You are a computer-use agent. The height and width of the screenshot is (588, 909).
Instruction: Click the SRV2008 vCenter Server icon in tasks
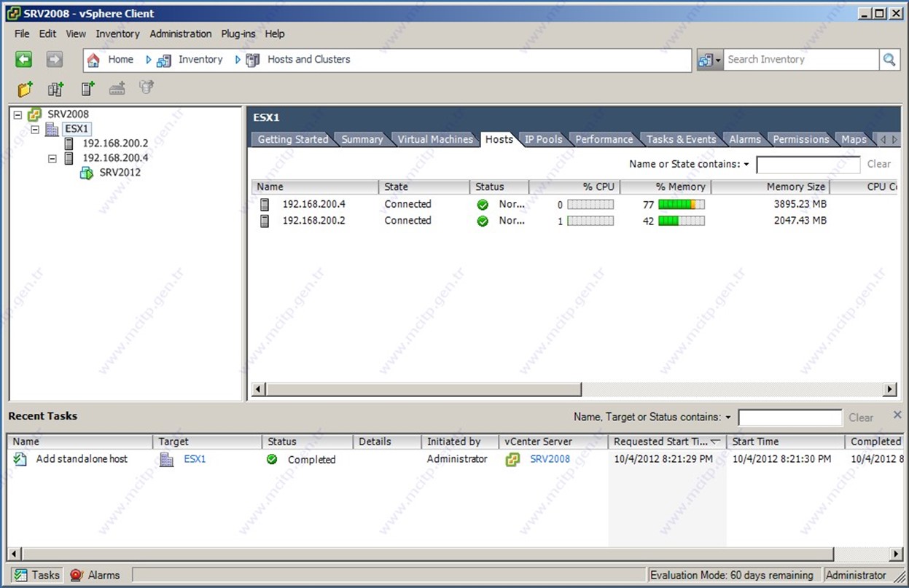pos(512,460)
